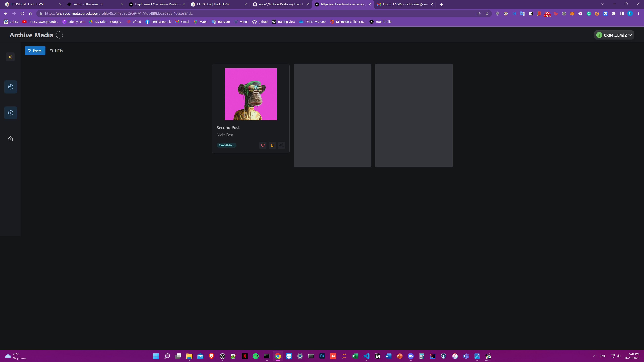Open the OneDriveAueb bookmark

[312, 22]
